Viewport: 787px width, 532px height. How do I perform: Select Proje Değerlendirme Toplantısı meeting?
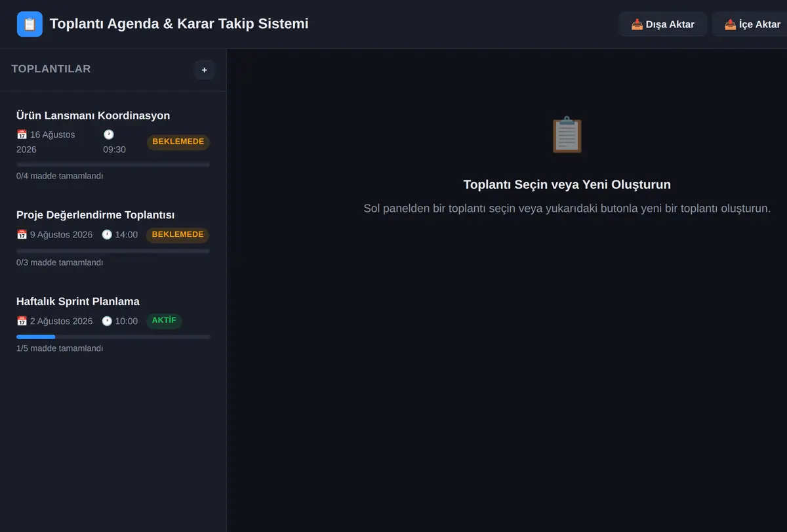[113, 238]
